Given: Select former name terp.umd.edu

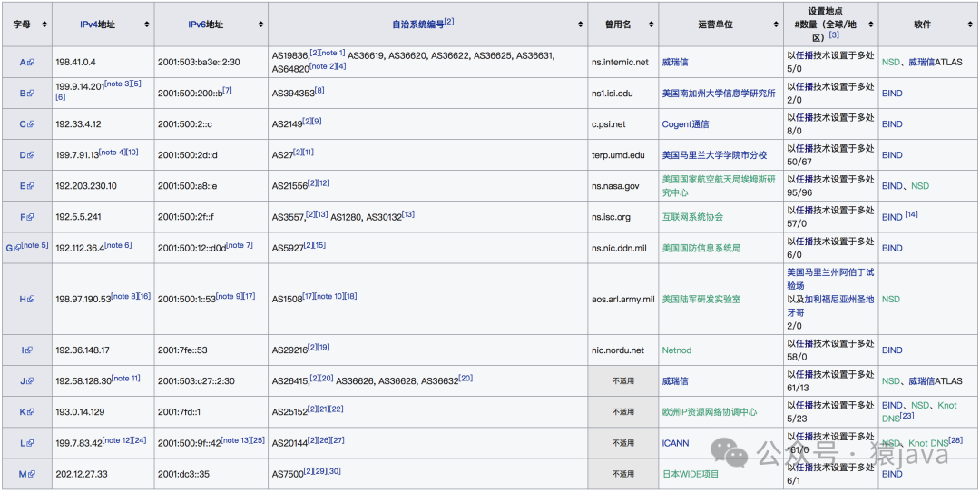Looking at the screenshot, I should point(617,155).
